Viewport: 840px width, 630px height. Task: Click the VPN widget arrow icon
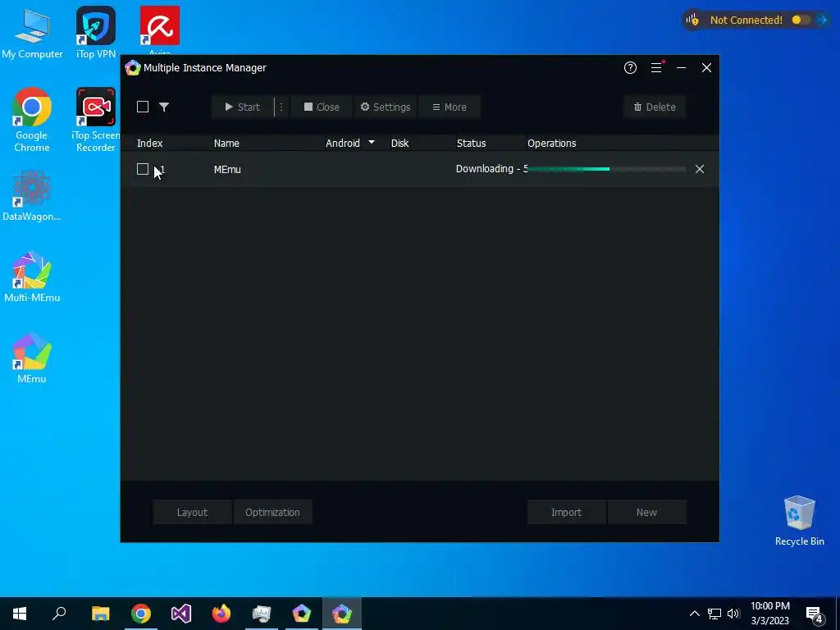(823, 20)
